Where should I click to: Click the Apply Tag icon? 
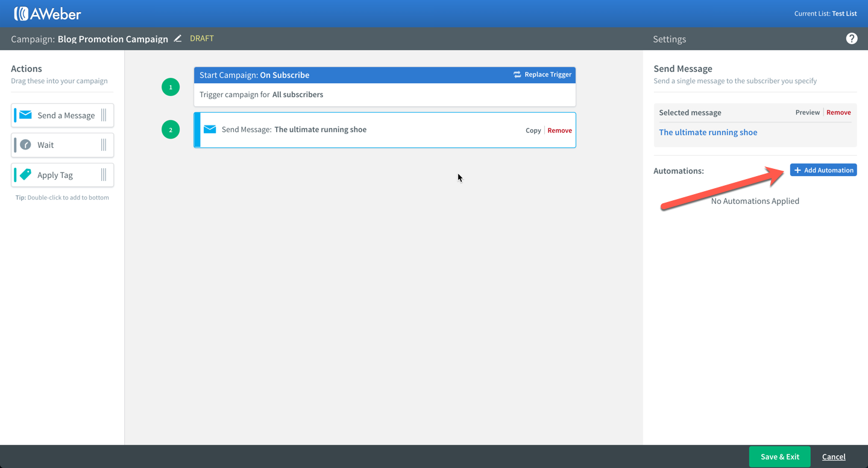(x=25, y=175)
